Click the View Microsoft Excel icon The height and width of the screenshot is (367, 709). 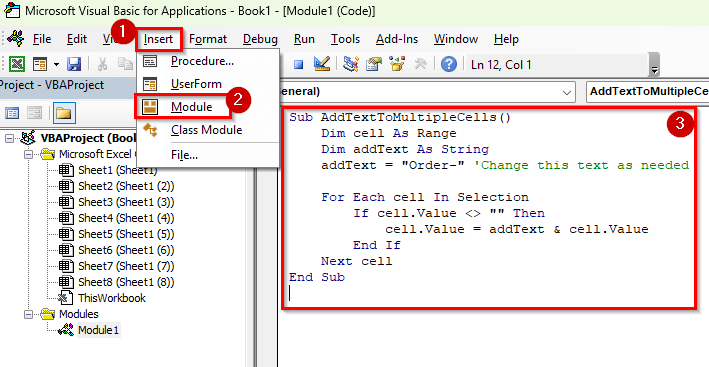click(x=17, y=64)
